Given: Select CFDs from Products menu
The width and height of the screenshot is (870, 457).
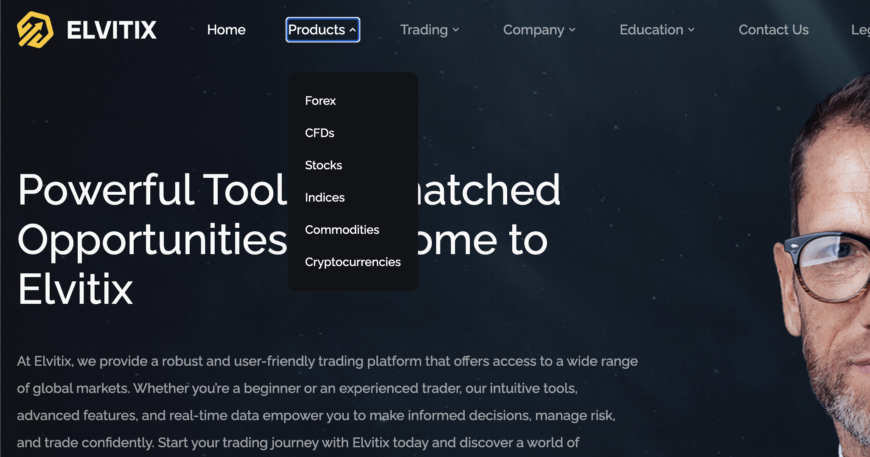Looking at the screenshot, I should 319,133.
